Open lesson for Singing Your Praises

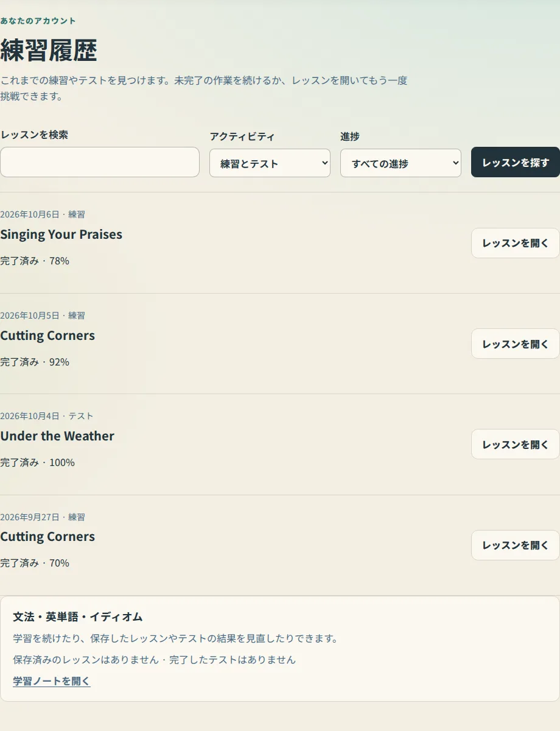click(x=516, y=243)
